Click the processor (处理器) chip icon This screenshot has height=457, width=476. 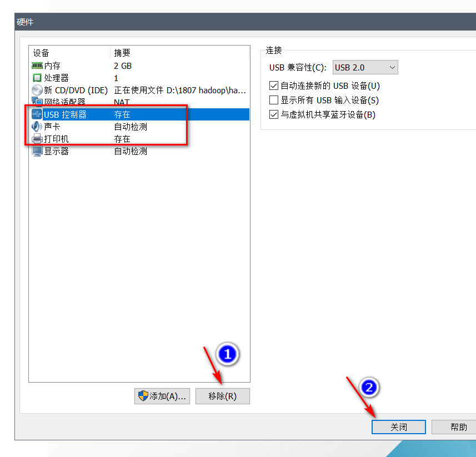point(37,78)
